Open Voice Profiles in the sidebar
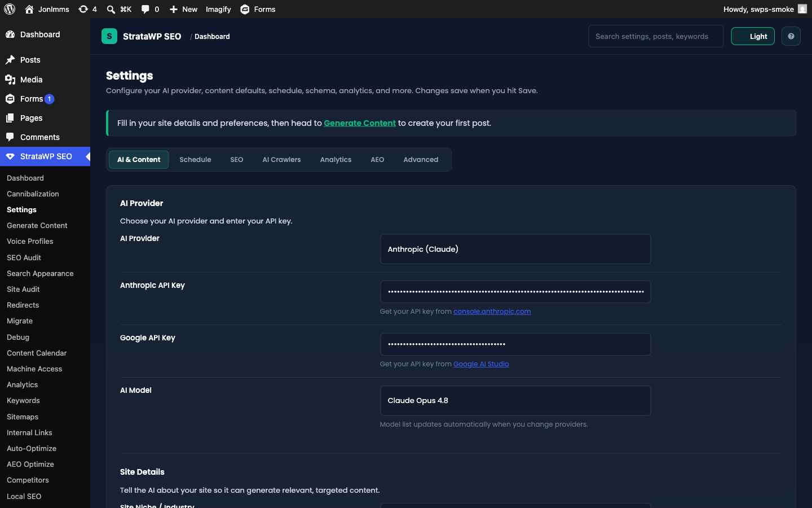 click(x=30, y=241)
